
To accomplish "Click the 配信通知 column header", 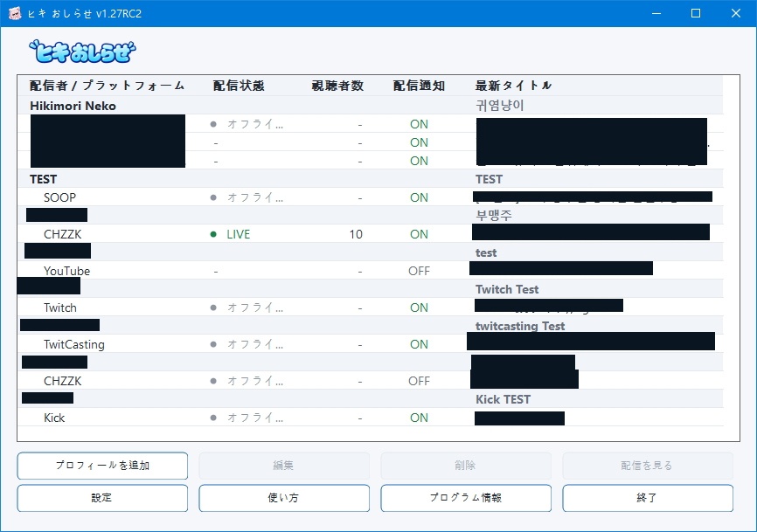I will pyautogui.click(x=419, y=86).
